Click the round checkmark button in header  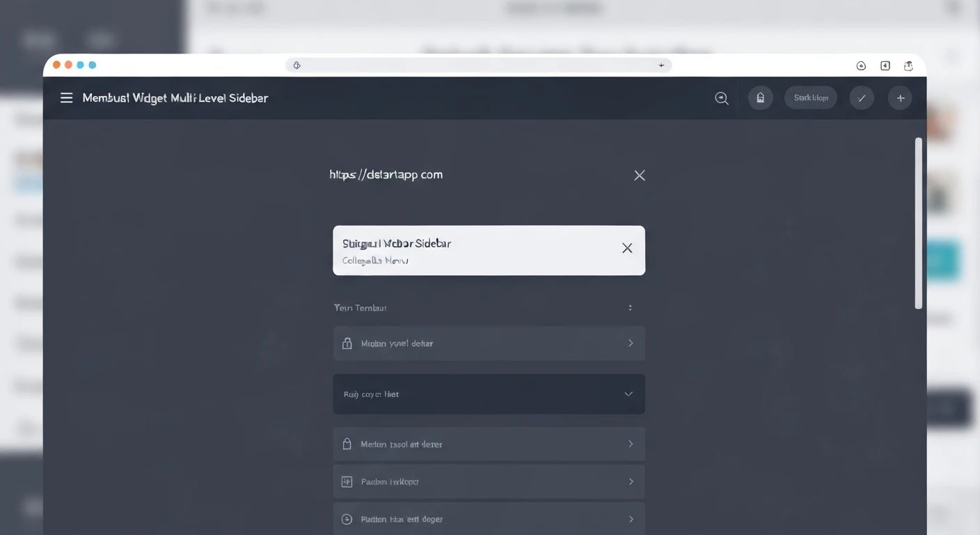(862, 98)
